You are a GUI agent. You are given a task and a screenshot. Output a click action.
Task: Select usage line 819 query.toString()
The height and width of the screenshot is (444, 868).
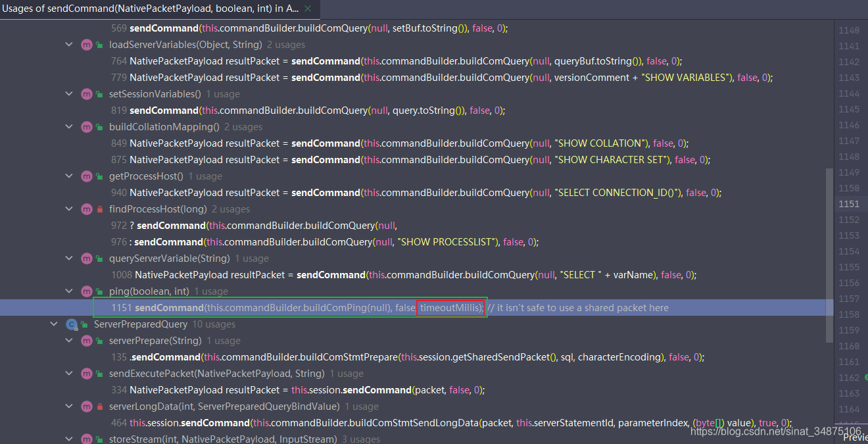pos(308,111)
